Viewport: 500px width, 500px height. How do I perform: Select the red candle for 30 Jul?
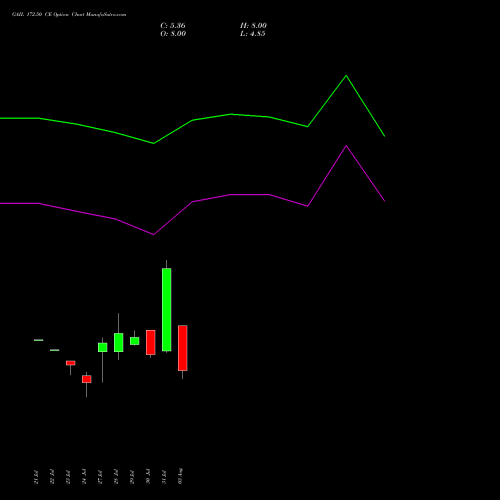pos(151,342)
